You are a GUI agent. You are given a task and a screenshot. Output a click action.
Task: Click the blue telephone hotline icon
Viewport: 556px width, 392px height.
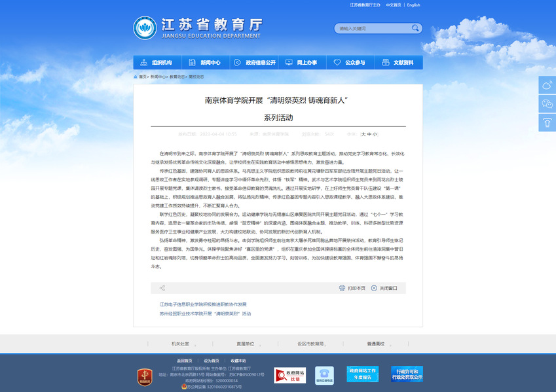[325, 375]
